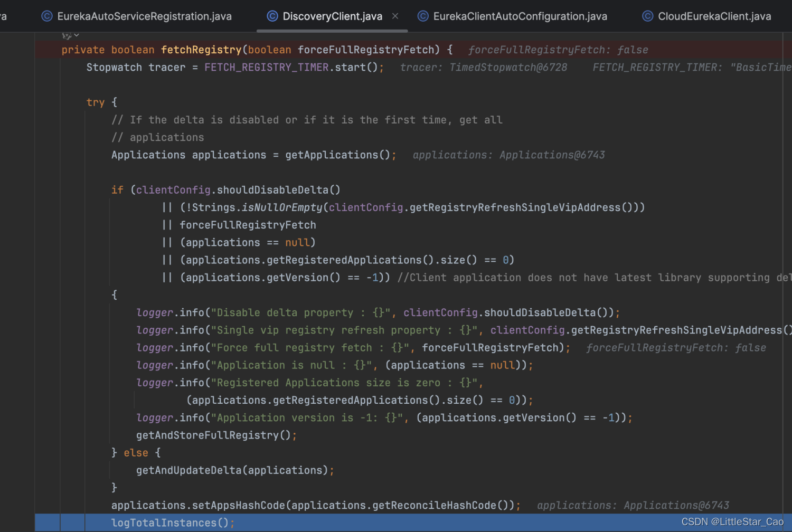Click the 'applications: Applications@6743' hint on the setAppsHashCode line
Screen dimensions: 792x532
coord(633,505)
